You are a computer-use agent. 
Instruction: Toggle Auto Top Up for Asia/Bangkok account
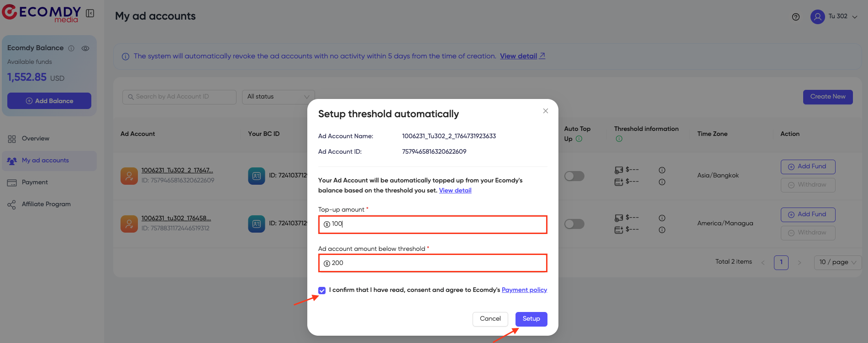[x=574, y=176]
